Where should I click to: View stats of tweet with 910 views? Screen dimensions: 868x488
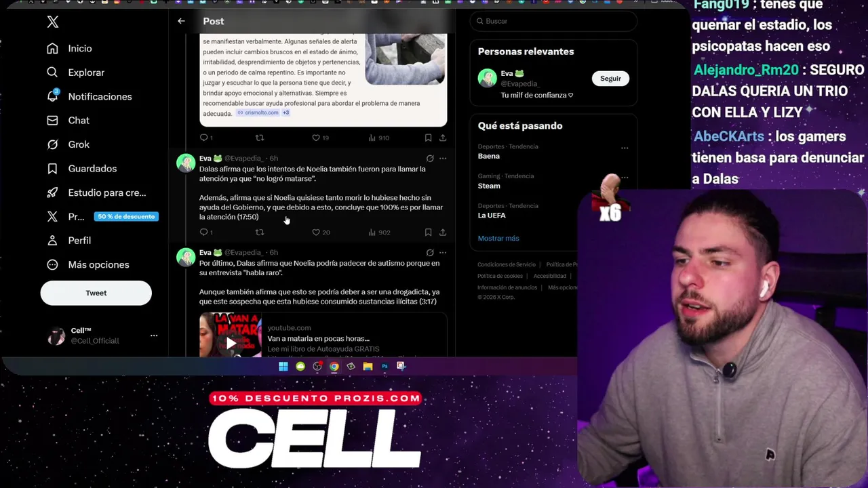tap(378, 138)
